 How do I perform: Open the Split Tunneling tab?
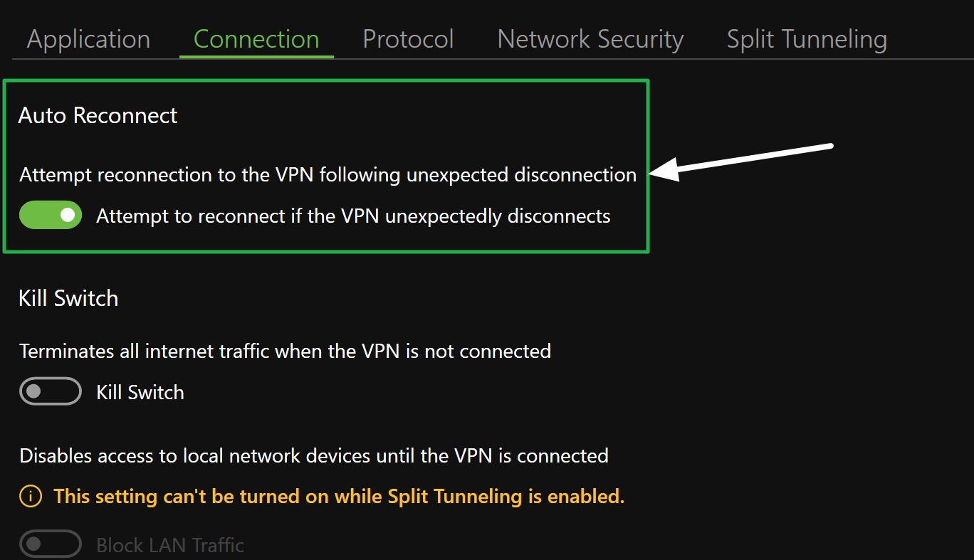(806, 39)
